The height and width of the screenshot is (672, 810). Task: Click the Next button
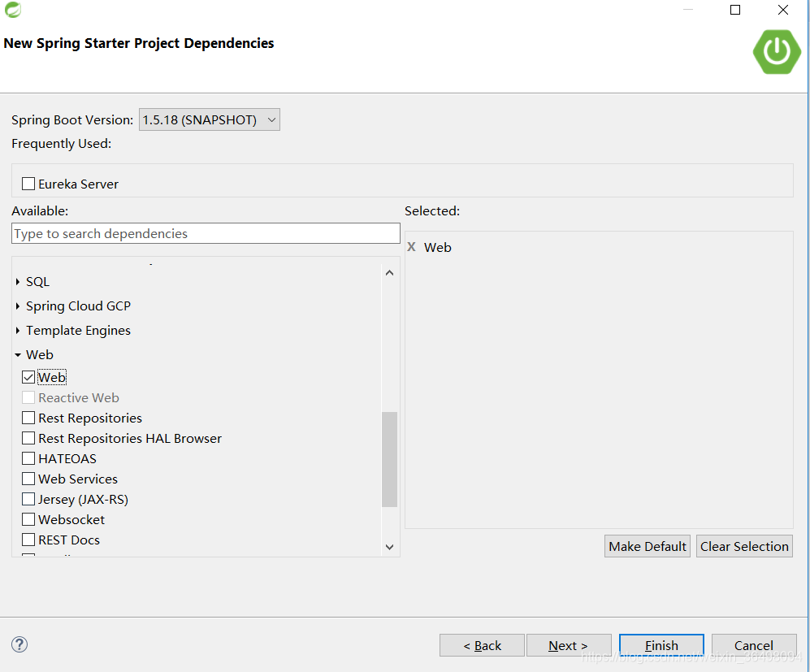tap(569, 645)
